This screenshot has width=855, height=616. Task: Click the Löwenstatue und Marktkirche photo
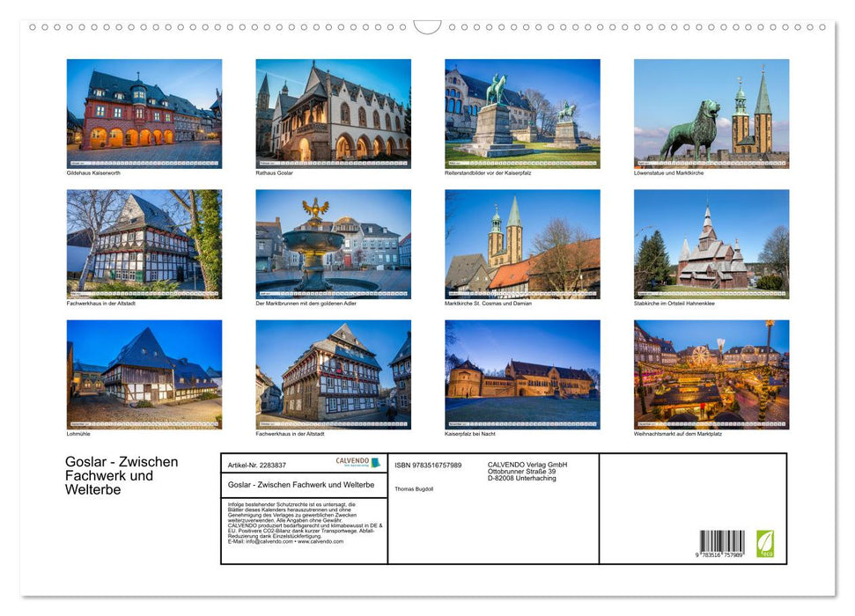pyautogui.click(x=711, y=114)
